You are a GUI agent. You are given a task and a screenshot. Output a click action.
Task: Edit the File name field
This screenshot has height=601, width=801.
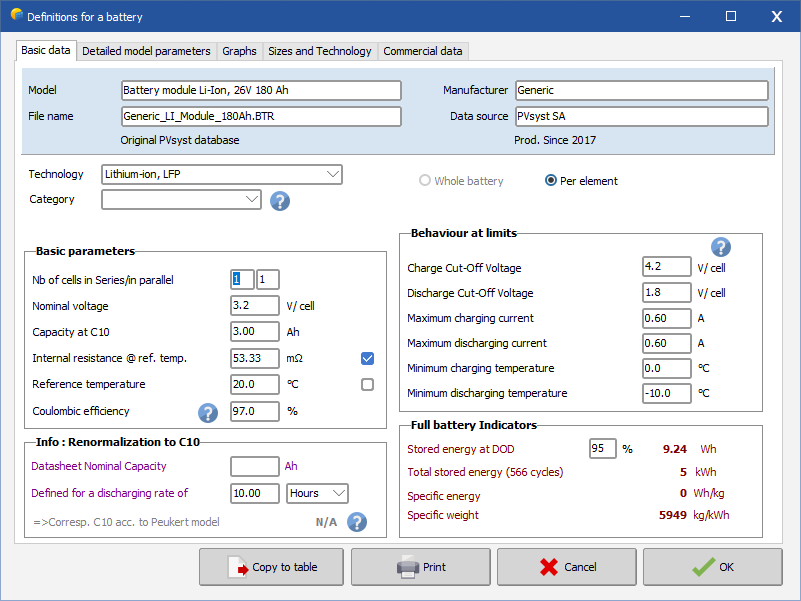click(x=261, y=117)
